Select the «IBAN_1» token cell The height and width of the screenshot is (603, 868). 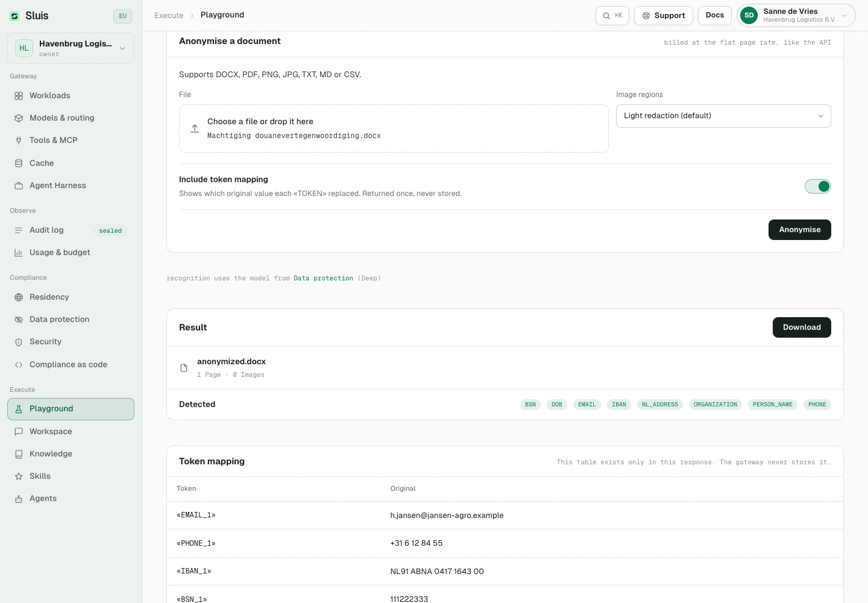194,572
